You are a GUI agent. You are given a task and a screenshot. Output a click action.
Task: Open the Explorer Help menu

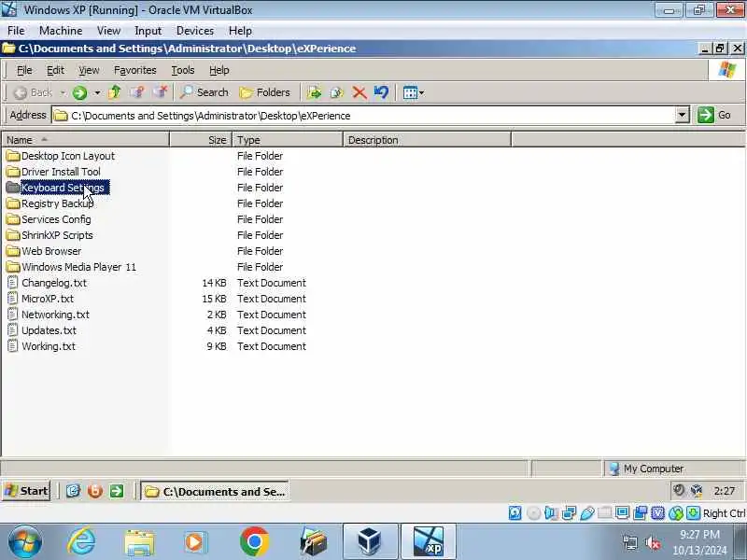(x=218, y=70)
